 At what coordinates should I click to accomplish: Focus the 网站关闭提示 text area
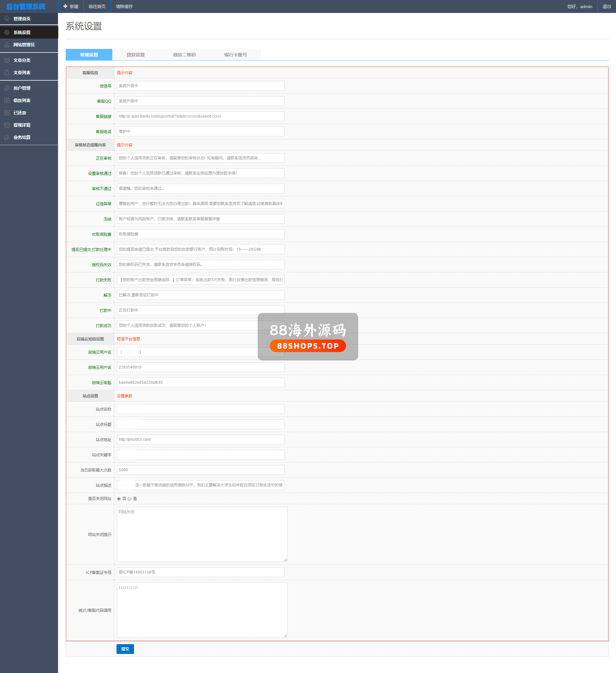202,534
